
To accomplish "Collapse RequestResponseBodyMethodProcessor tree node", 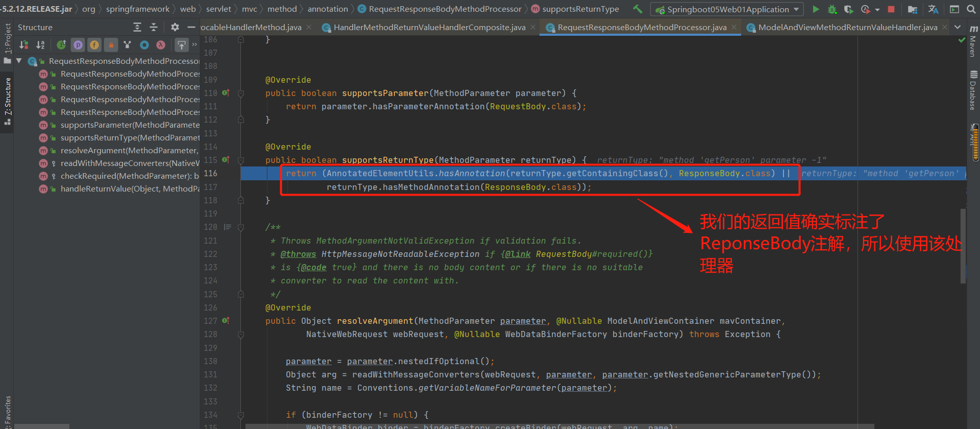I will (x=19, y=61).
